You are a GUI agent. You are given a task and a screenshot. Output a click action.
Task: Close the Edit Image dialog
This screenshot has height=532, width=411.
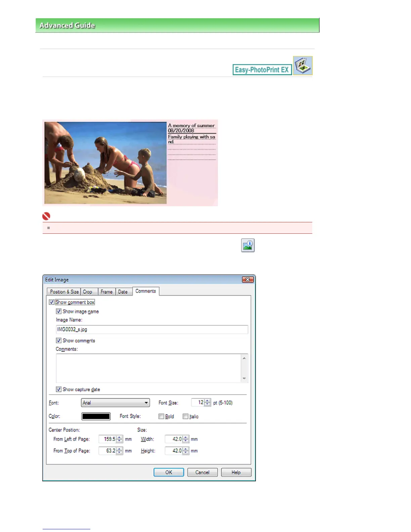coord(247,279)
